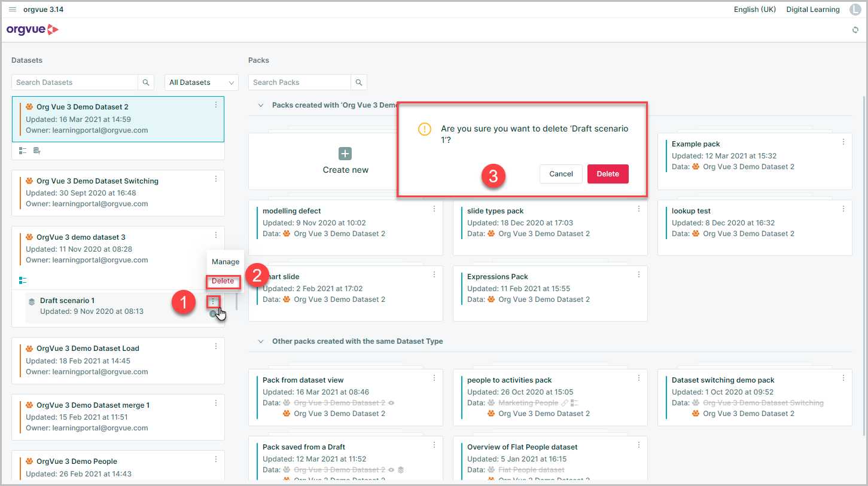
Task: Open options menu for slide types pack
Action: tap(639, 209)
